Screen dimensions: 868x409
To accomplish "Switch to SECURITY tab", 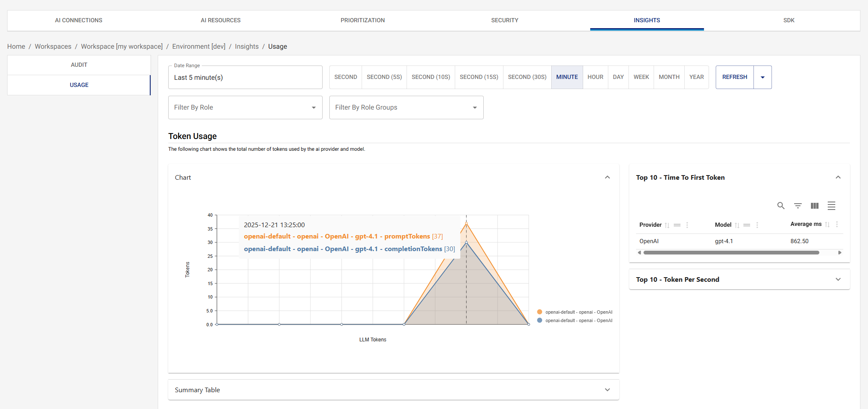I will pos(505,20).
